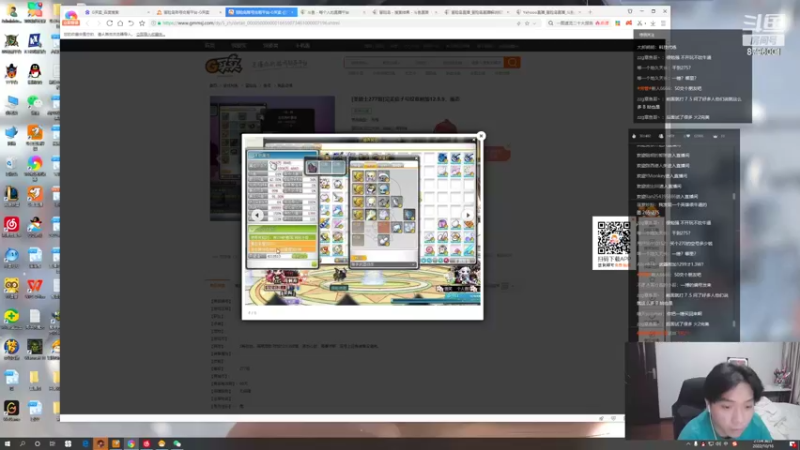This screenshot has height=450, width=800.
Task: Switch to the second browser tab
Action: click(189, 12)
